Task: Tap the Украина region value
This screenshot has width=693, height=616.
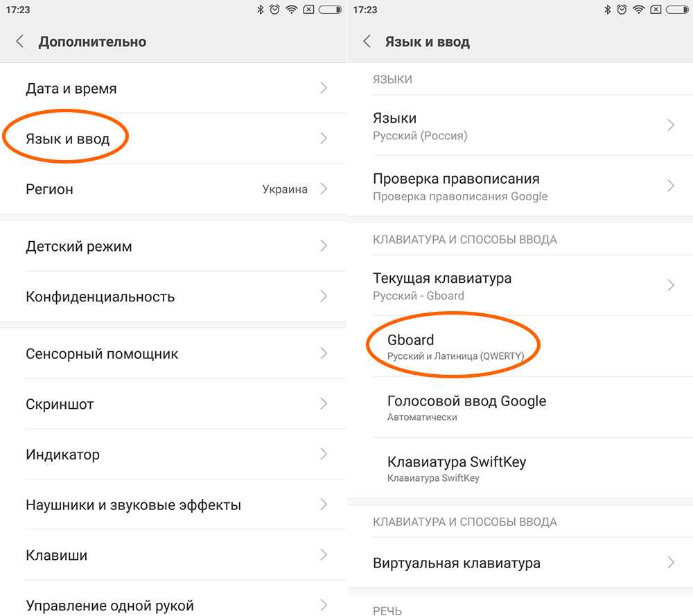Action: (x=285, y=189)
